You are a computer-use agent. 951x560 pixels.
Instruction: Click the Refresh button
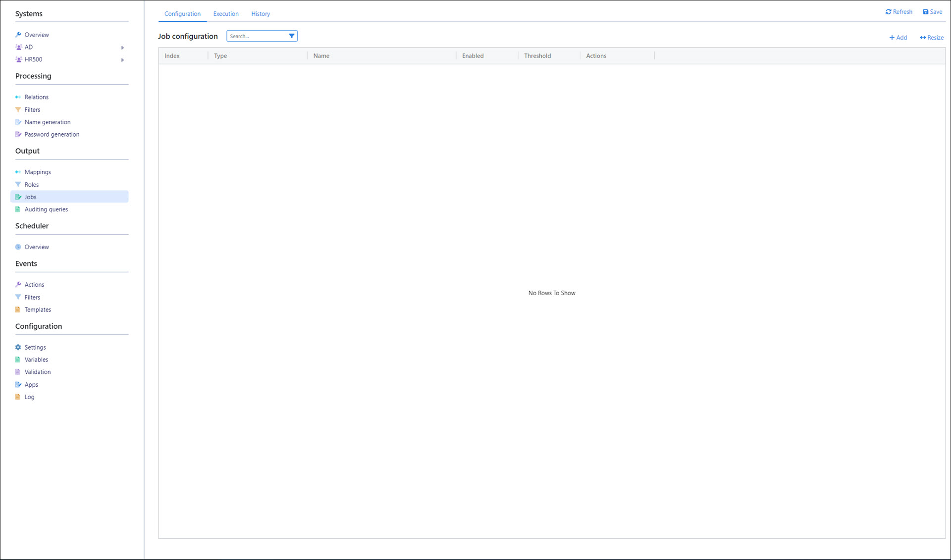(898, 12)
